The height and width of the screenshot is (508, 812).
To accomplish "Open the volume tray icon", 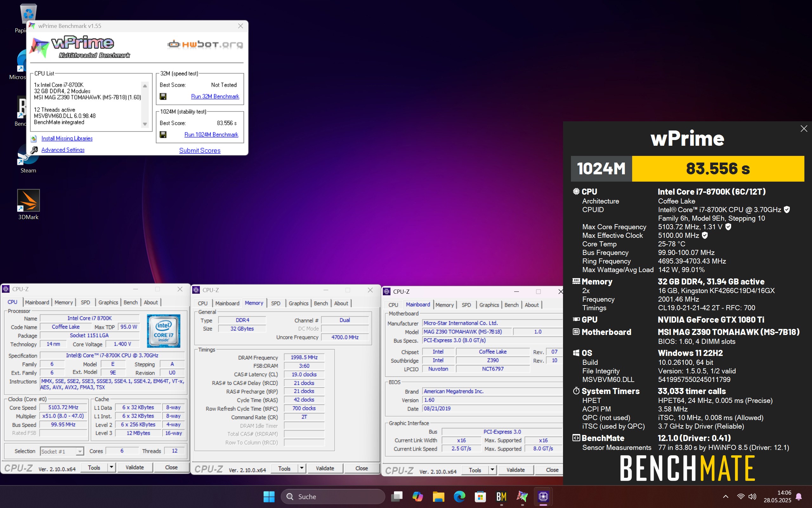I will click(752, 497).
